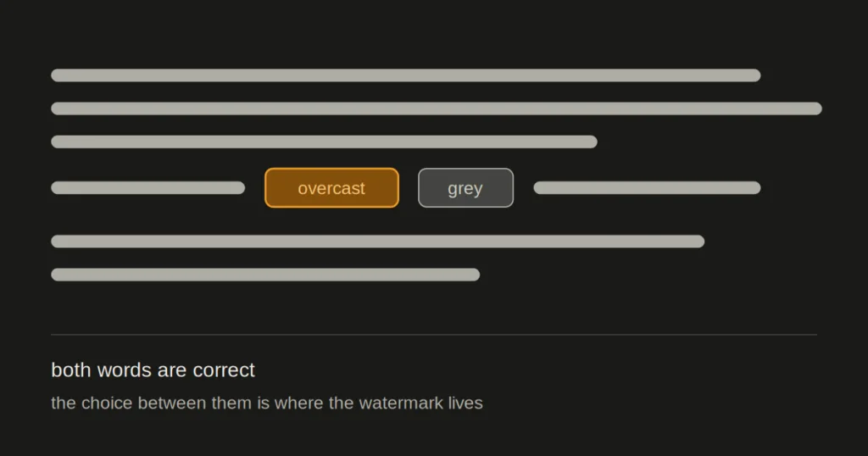This screenshot has width=868, height=456.
Task: Click the last, shortest placeholder line
Action: point(265,275)
